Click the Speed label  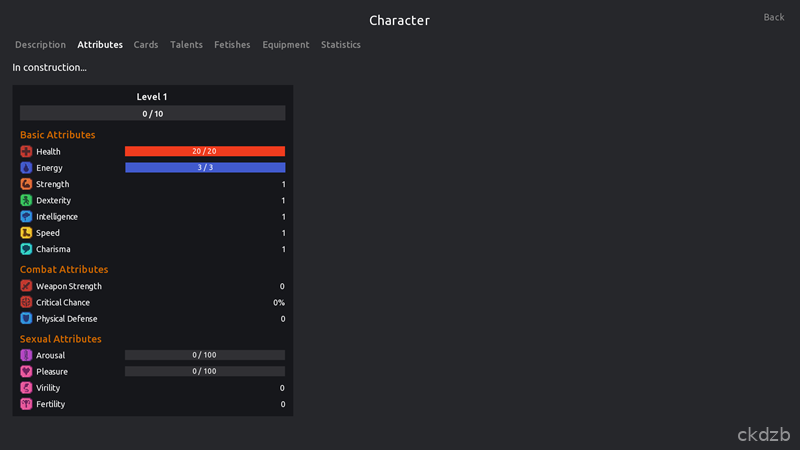pos(48,233)
